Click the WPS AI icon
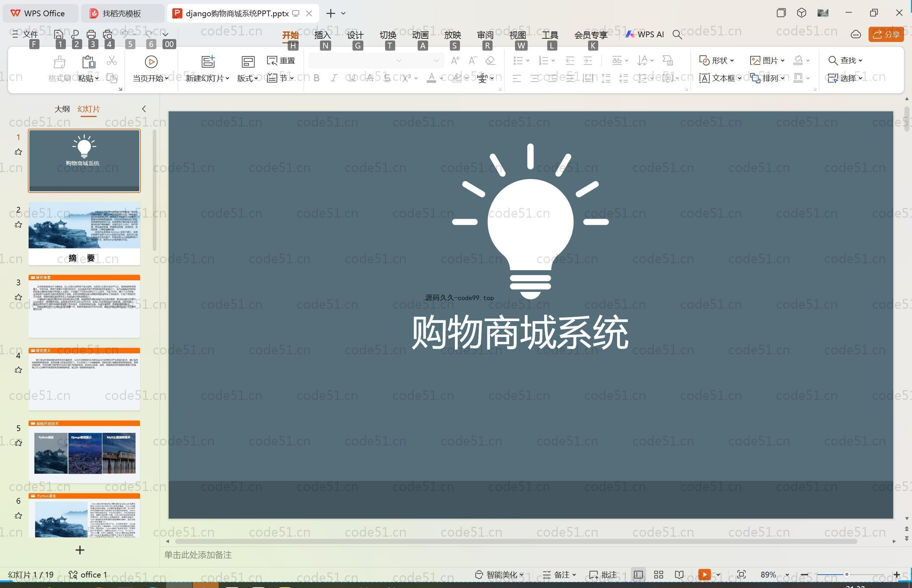Viewport: 912px width, 588px height. pos(645,34)
